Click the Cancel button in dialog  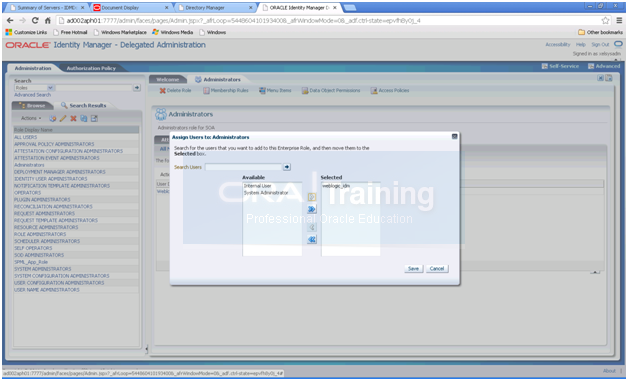(x=437, y=268)
